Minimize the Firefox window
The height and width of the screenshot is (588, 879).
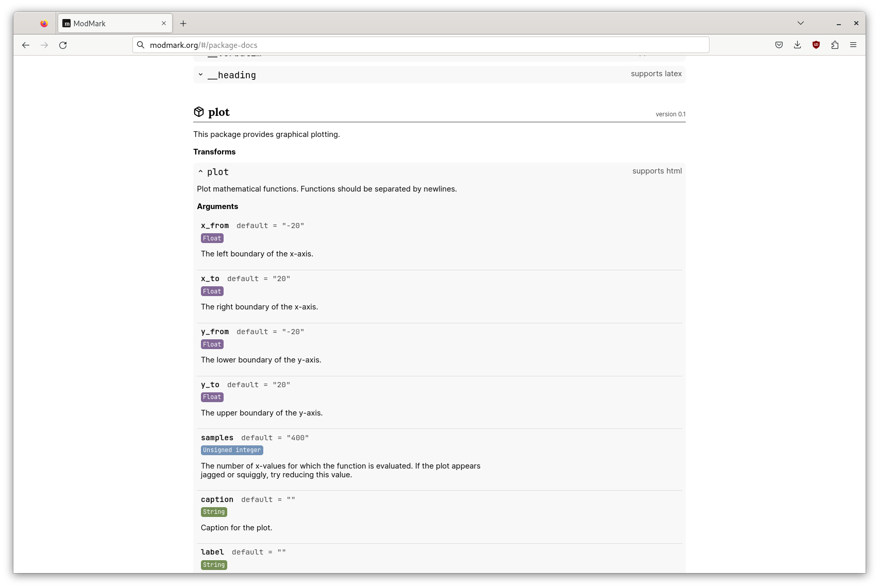pyautogui.click(x=839, y=23)
